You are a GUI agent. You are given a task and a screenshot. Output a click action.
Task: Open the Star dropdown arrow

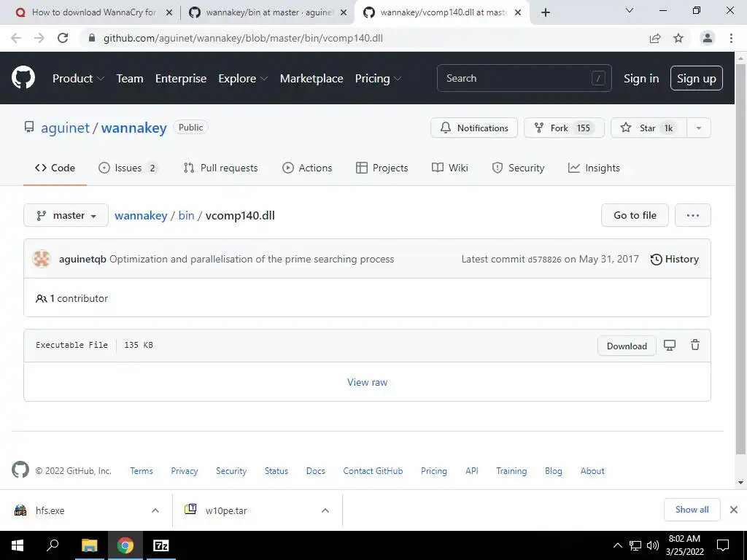pyautogui.click(x=698, y=128)
